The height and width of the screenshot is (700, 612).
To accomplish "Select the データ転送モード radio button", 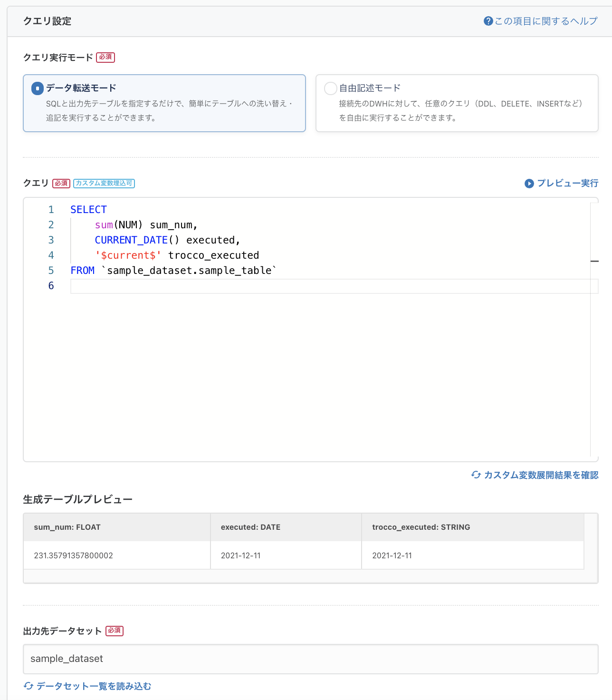I will pyautogui.click(x=38, y=88).
